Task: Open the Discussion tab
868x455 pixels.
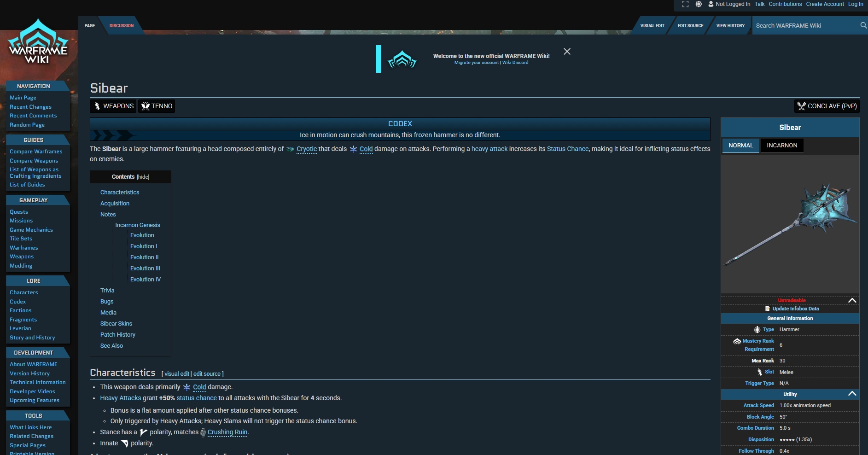Action: click(122, 26)
